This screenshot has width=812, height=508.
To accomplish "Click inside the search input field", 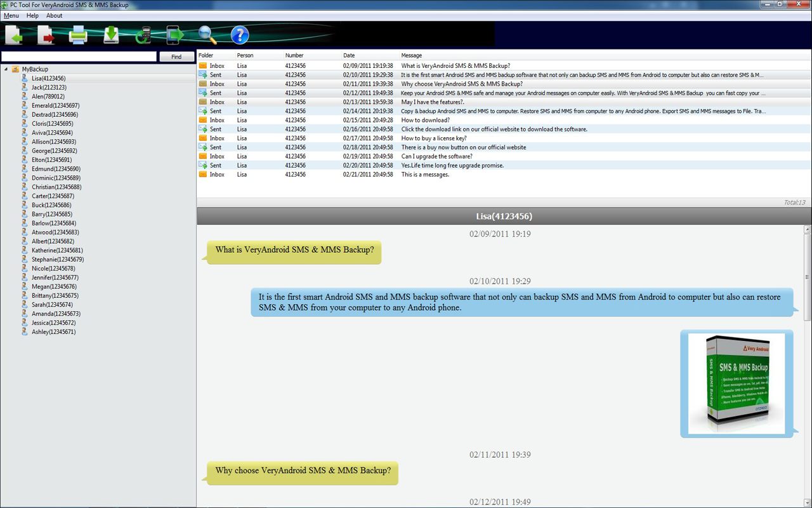I will point(79,56).
